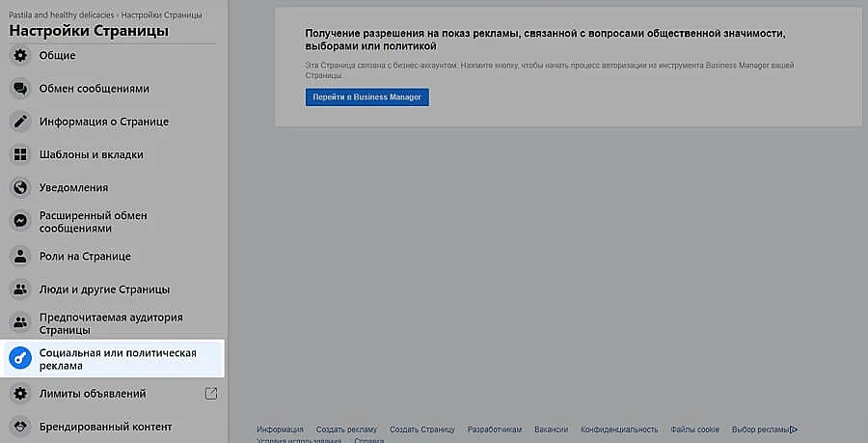Open the Предпочитаемая аудитория Страницы settings section

(111, 323)
